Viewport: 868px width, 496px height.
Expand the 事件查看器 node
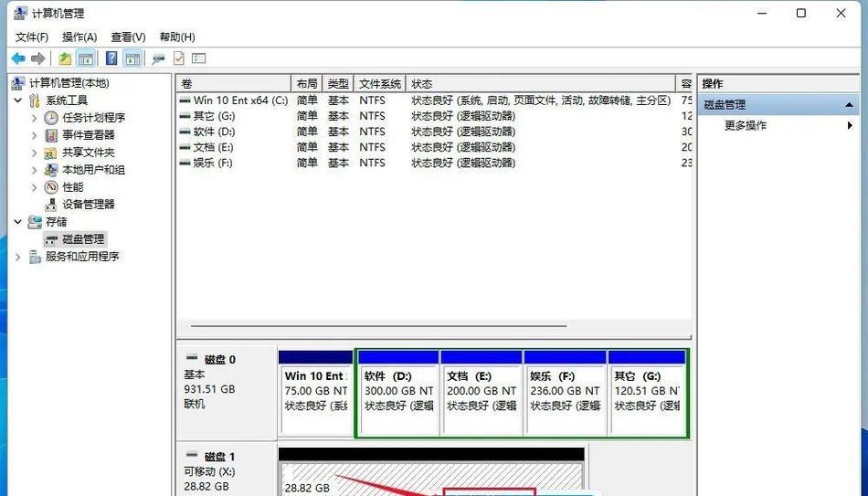click(35, 135)
